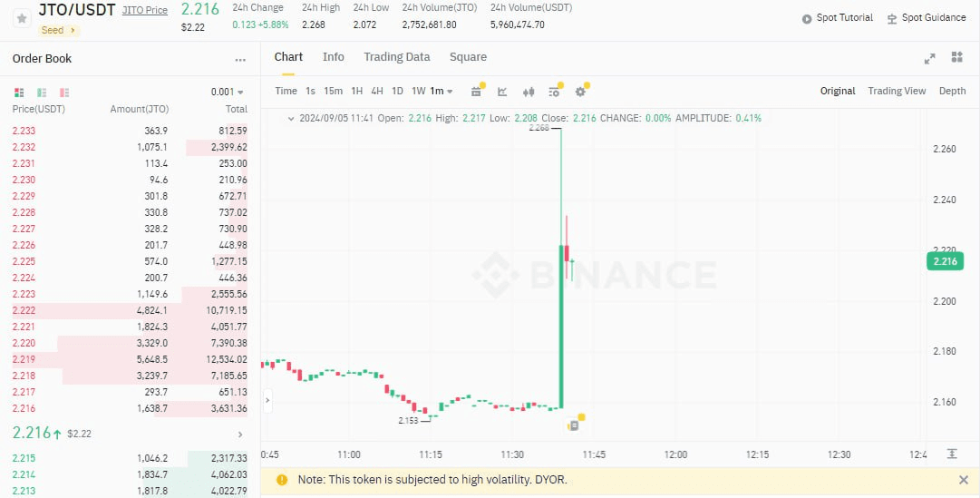Select the 1s interval
The height and width of the screenshot is (498, 980).
click(311, 92)
